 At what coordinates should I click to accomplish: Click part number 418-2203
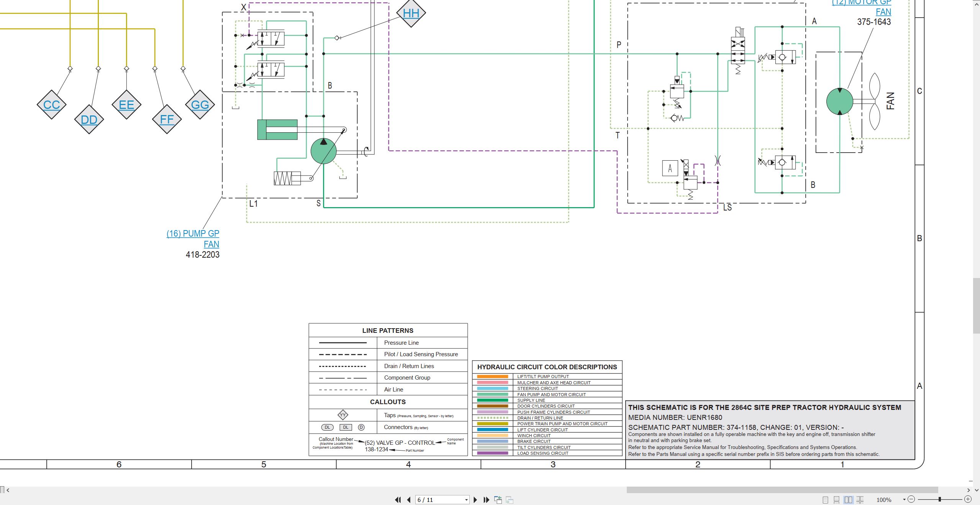(203, 255)
